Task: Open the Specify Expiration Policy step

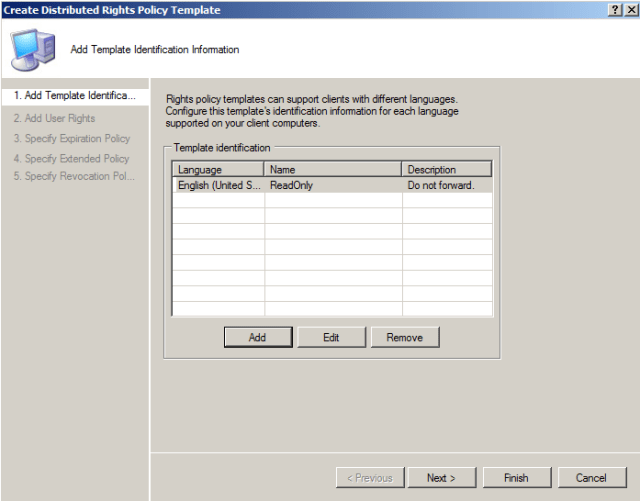Action: (x=72, y=138)
